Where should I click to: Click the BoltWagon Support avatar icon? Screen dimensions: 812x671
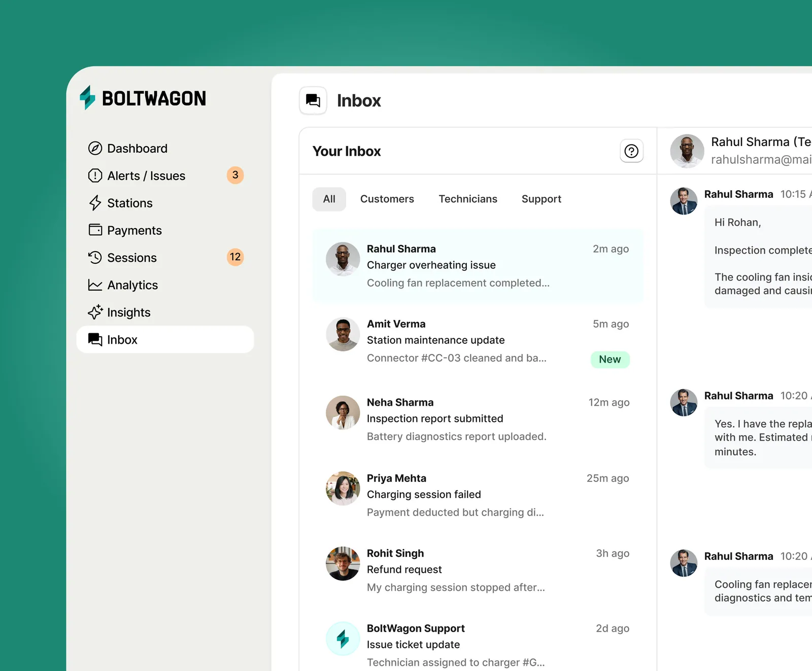click(343, 639)
